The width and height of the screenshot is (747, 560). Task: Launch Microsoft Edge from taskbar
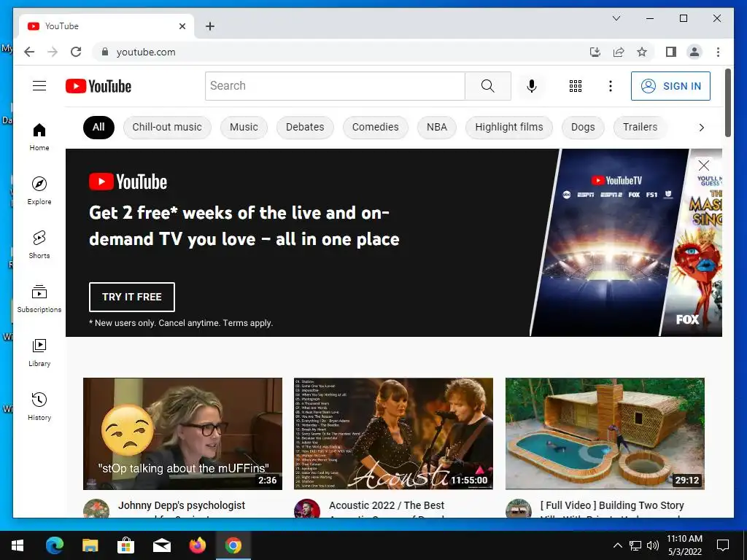click(x=54, y=545)
